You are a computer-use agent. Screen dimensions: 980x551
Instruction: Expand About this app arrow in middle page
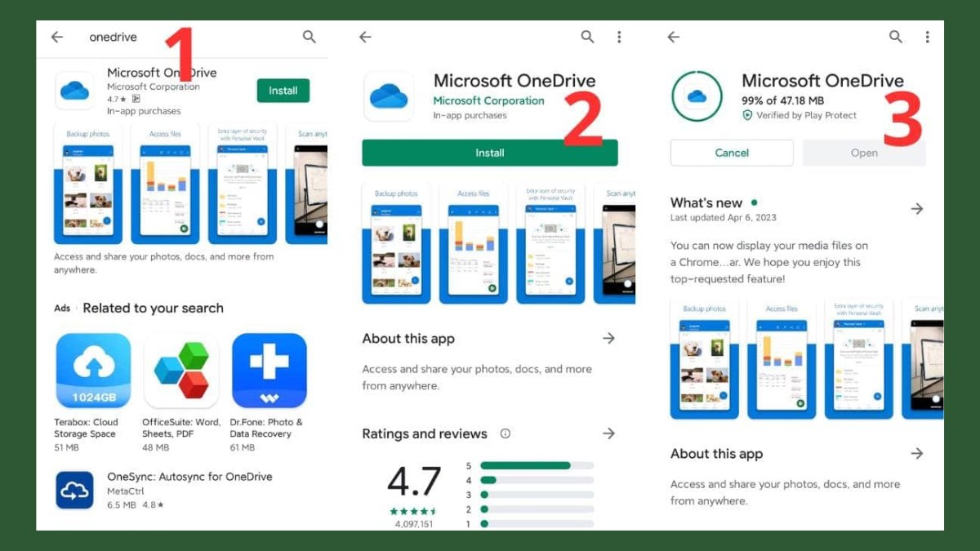pos(608,338)
